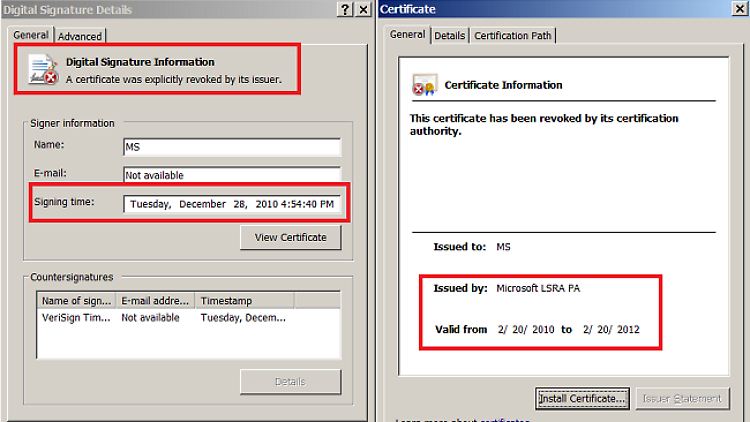Viewport: 750px width, 422px height.
Task: Click 'This certificate has been revoked' message
Action: [544, 124]
